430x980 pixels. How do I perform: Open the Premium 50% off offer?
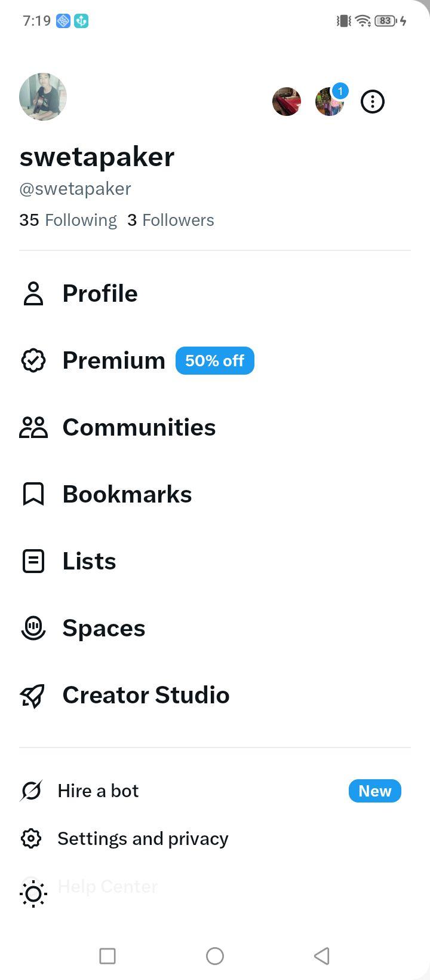click(215, 360)
